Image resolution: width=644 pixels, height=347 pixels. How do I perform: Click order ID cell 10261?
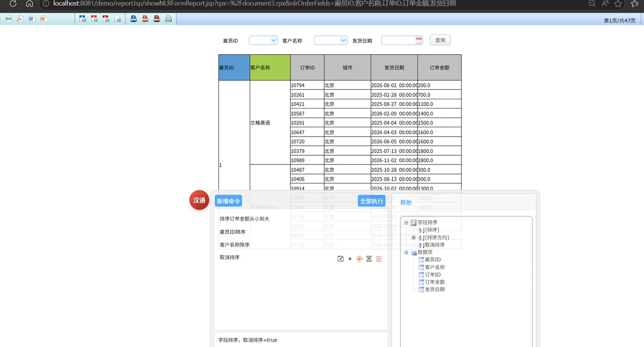[x=307, y=95]
